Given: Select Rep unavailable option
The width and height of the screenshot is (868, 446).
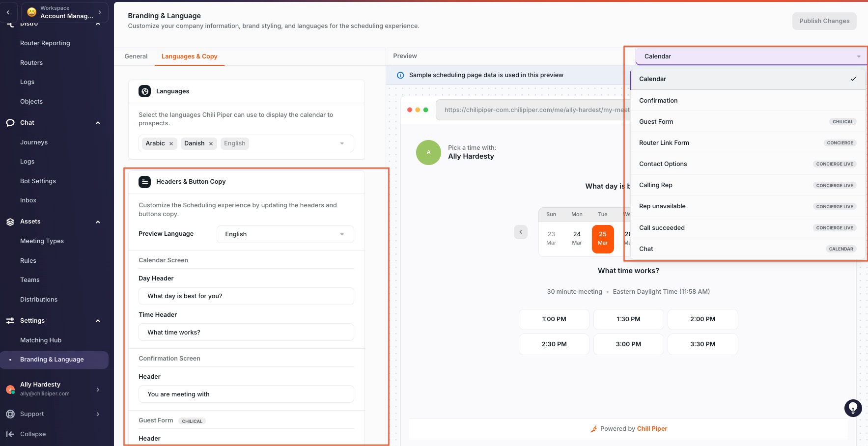Looking at the screenshot, I should coord(748,206).
